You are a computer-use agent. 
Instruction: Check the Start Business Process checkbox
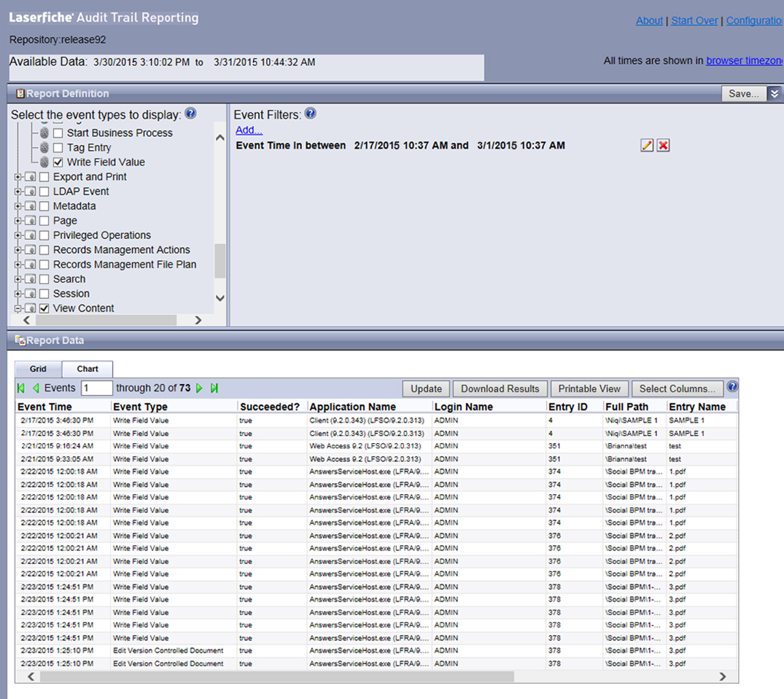point(58,133)
